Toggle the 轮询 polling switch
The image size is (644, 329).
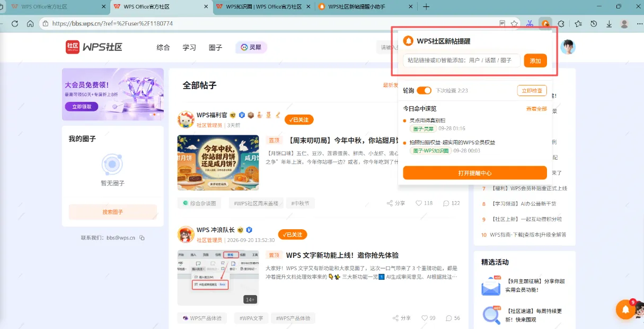click(x=424, y=90)
